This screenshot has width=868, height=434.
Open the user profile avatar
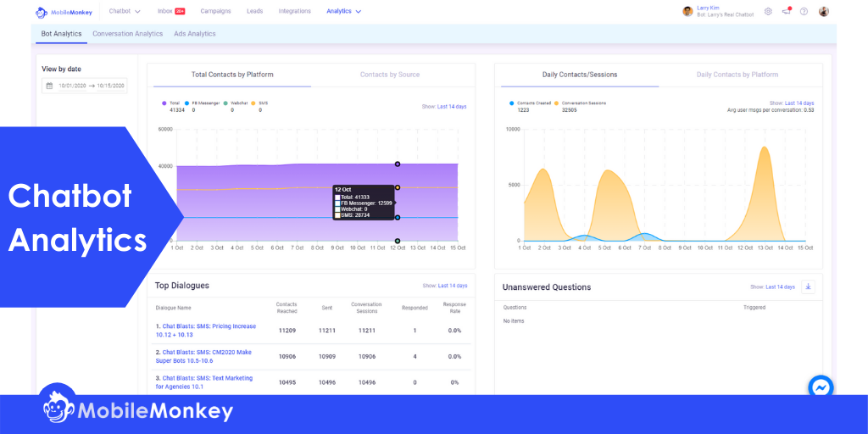[x=824, y=11]
